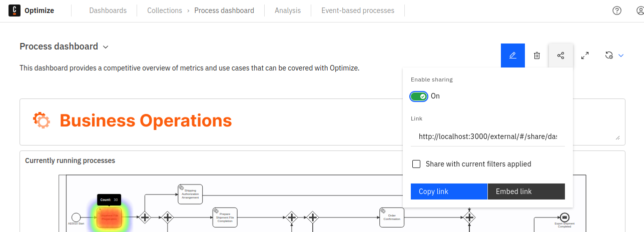The height and width of the screenshot is (232, 644).
Task: Turn off the Enable sharing toggle
Action: 419,96
